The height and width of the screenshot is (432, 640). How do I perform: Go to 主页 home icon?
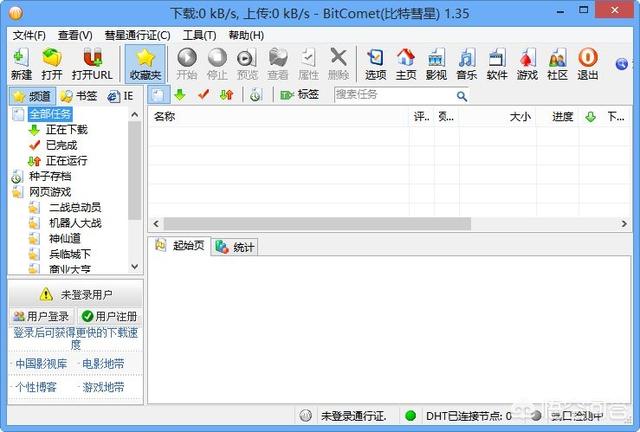(x=406, y=63)
